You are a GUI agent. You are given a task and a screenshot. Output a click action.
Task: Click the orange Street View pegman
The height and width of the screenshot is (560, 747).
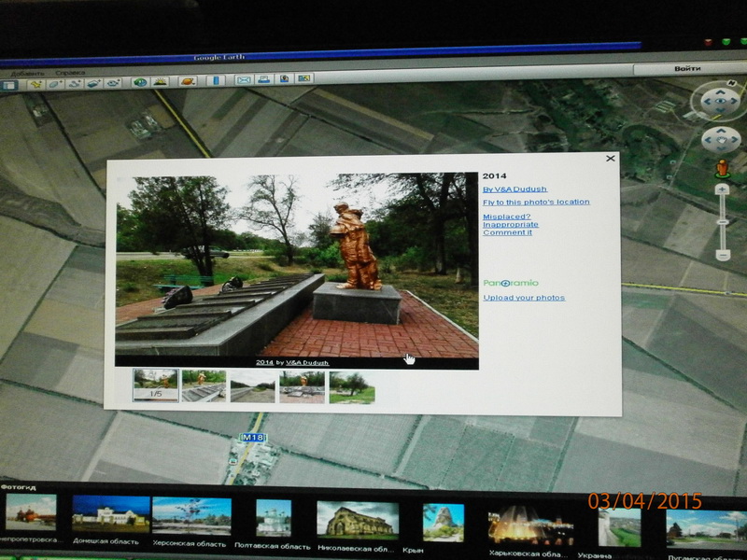[722, 169]
